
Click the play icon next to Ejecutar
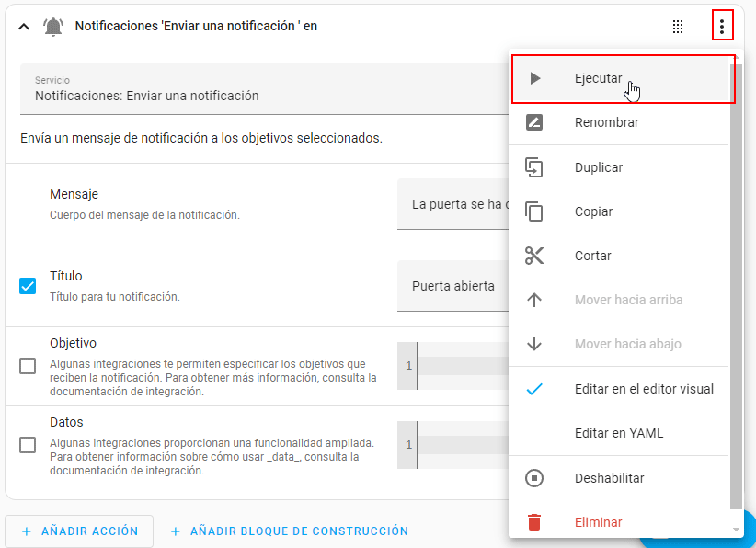534,79
